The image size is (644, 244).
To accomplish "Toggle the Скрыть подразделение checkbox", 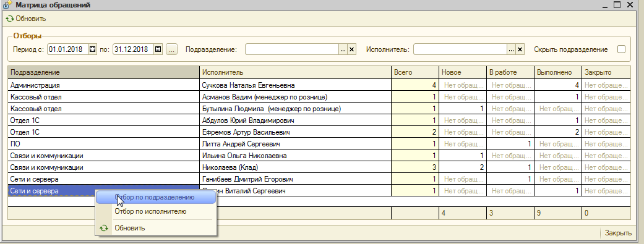I will [621, 49].
